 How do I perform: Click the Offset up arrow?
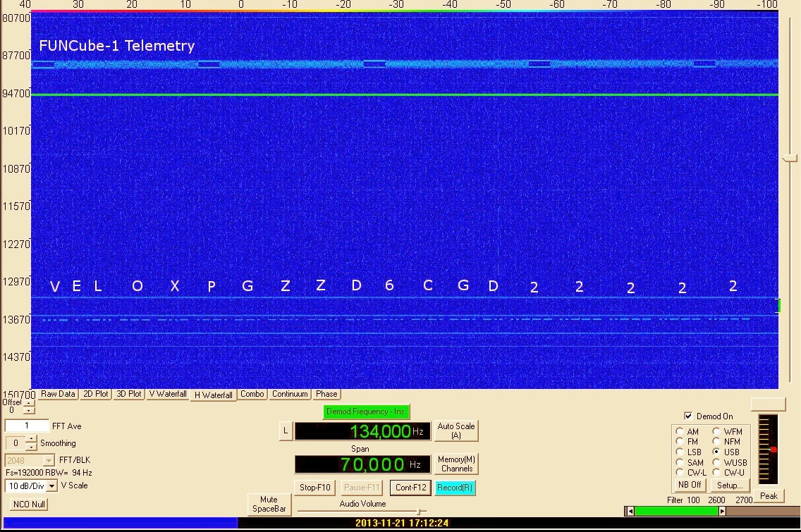[28, 403]
